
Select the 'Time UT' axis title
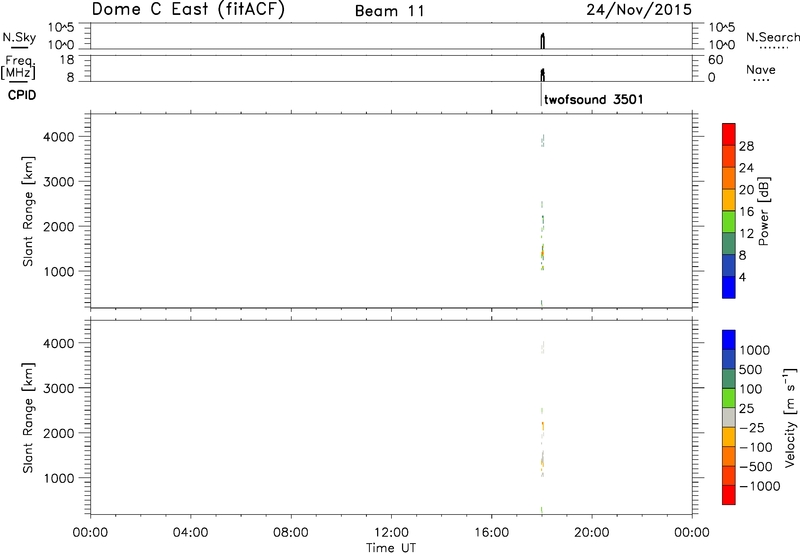click(x=391, y=548)
